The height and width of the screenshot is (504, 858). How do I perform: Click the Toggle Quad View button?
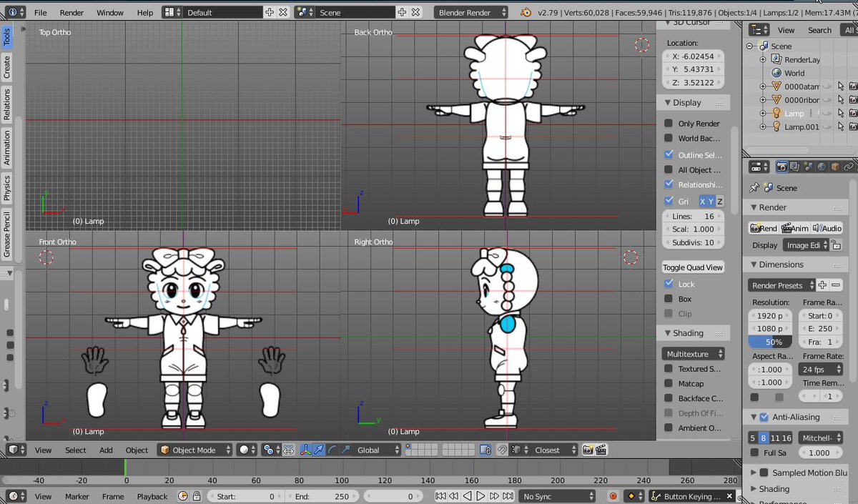click(x=693, y=267)
